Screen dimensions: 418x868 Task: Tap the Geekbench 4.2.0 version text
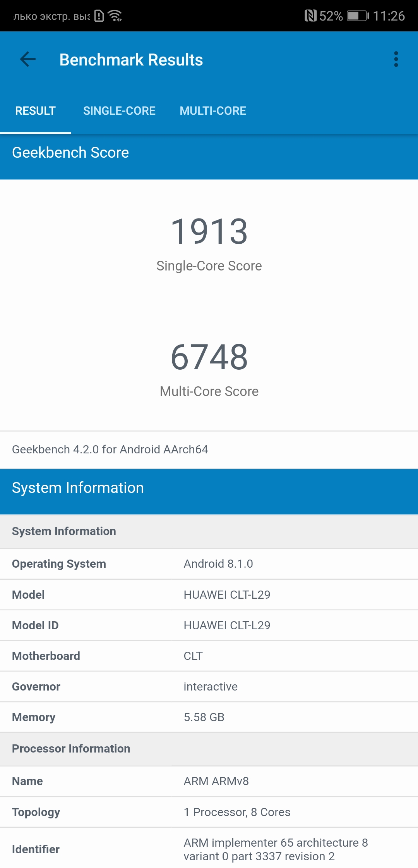pos(110,449)
